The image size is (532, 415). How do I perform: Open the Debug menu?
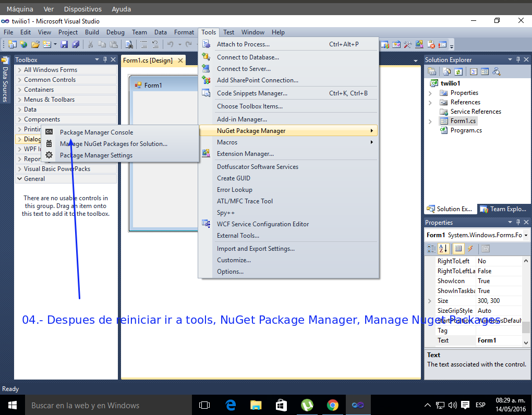point(115,32)
